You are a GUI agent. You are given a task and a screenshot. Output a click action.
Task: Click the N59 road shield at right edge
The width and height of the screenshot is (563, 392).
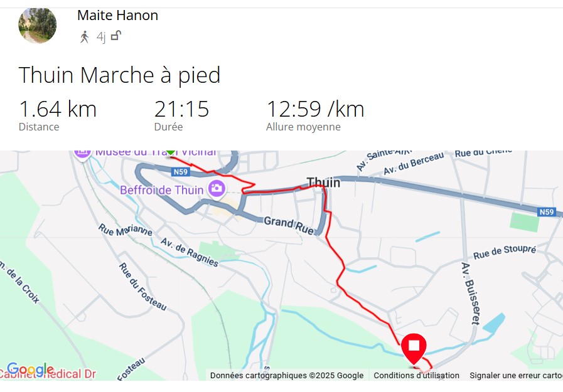point(547,212)
